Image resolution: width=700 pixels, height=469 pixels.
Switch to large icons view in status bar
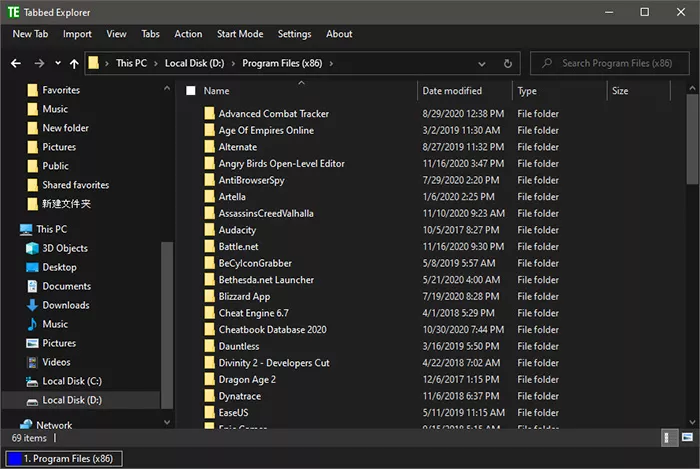tap(687, 437)
